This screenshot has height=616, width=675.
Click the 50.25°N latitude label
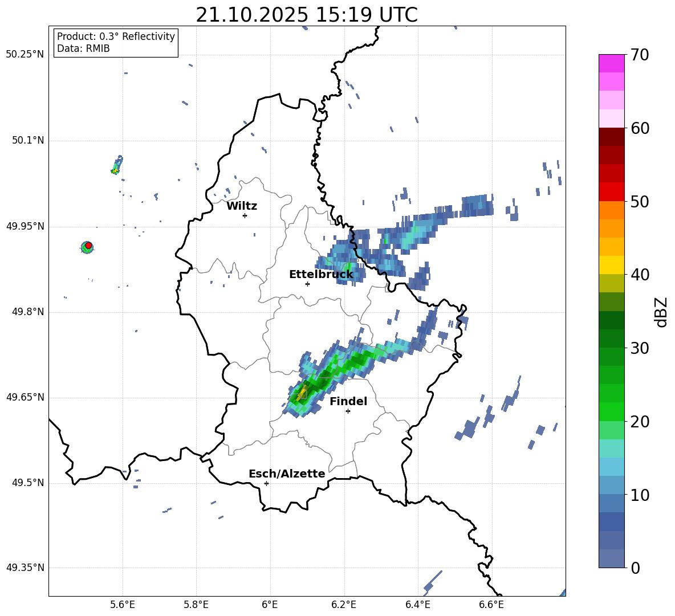[25, 55]
